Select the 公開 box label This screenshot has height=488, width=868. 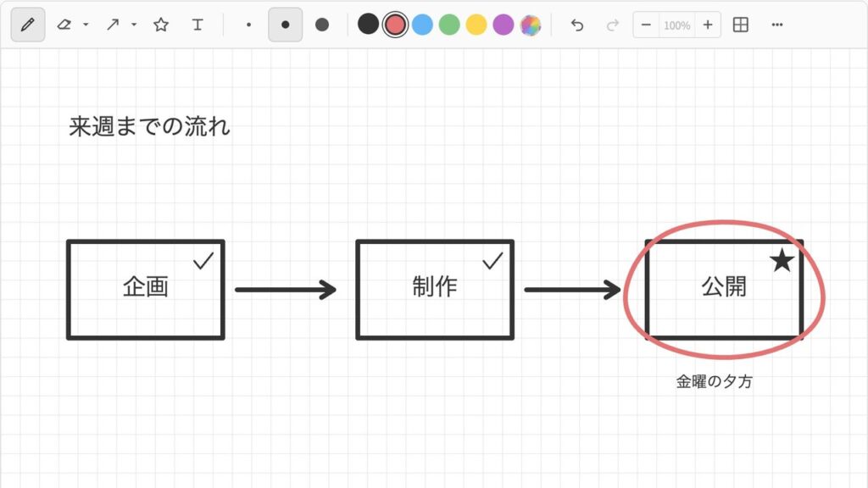tap(724, 286)
